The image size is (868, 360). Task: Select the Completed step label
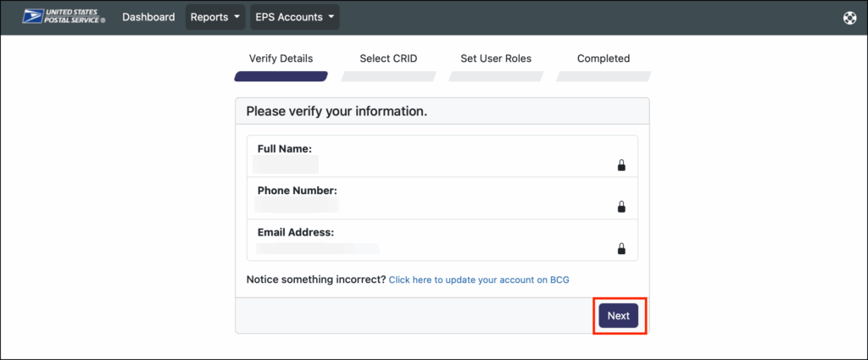[x=604, y=58]
